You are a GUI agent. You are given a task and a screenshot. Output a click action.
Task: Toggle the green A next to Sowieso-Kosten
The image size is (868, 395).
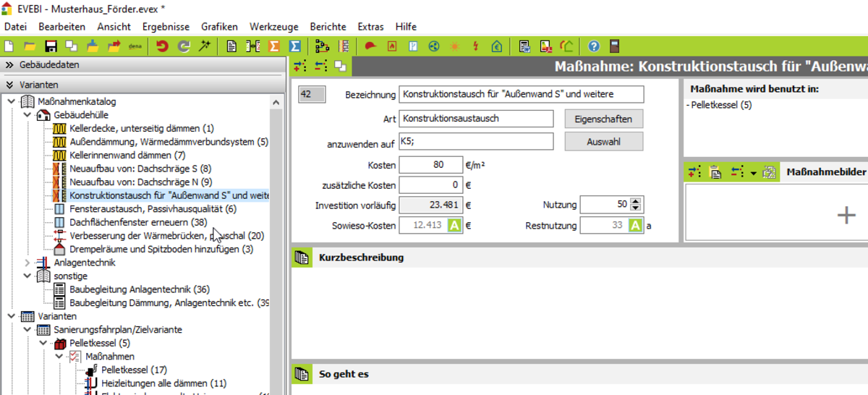coord(454,226)
